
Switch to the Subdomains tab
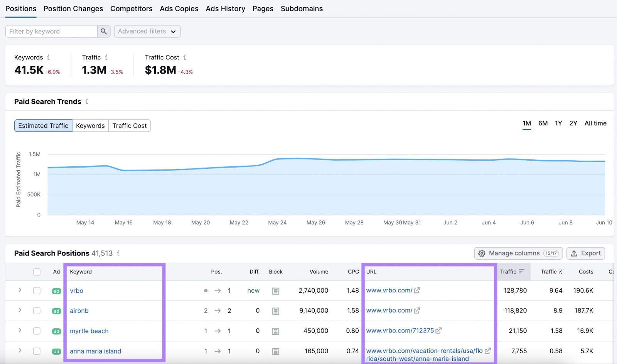point(302,8)
